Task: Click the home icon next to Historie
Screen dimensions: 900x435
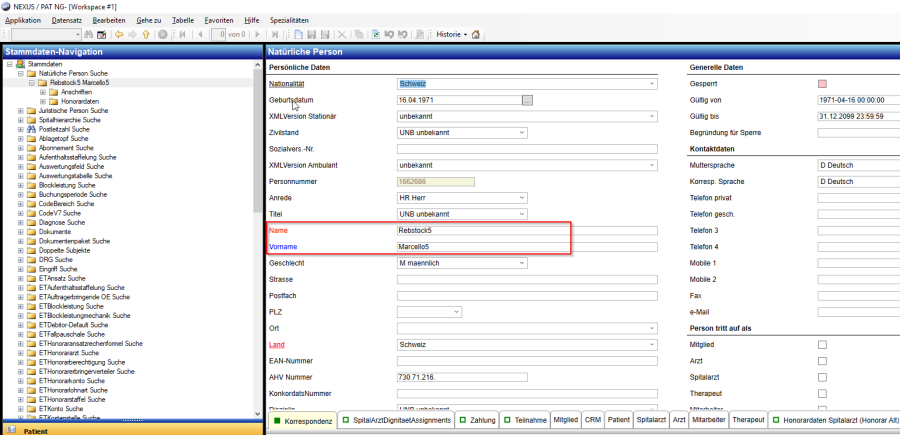Action: point(475,34)
